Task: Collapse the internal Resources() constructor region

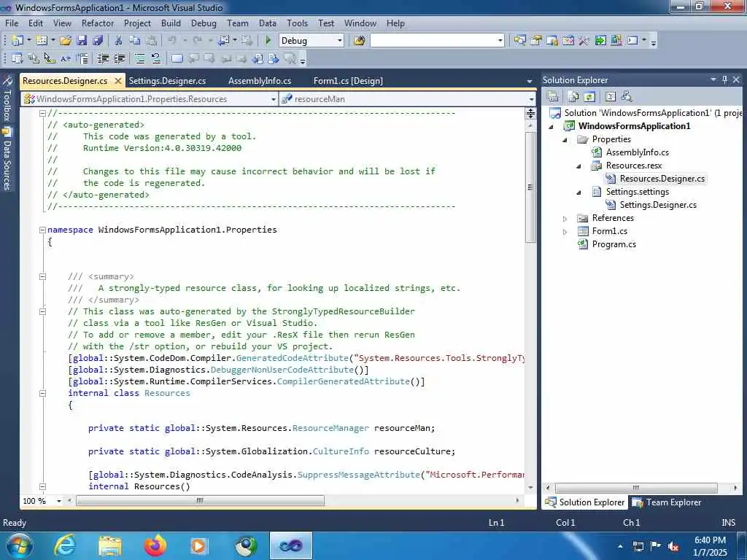Action: [x=42, y=486]
